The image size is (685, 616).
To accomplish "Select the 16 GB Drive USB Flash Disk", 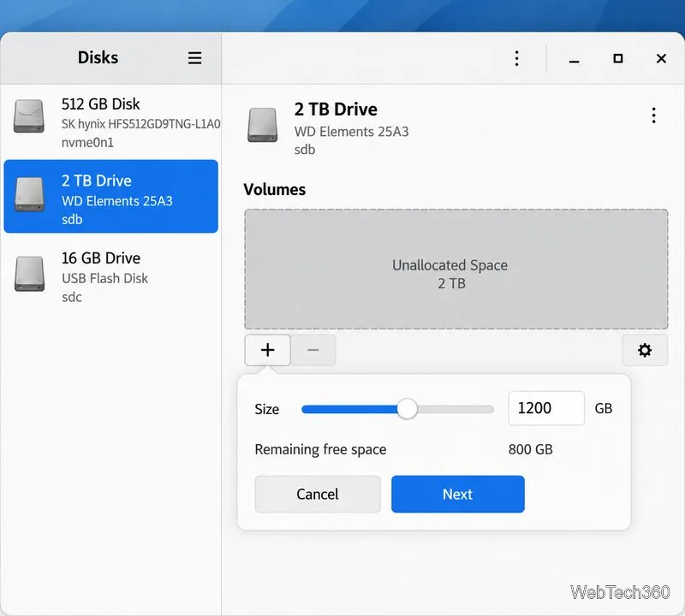I will [111, 276].
